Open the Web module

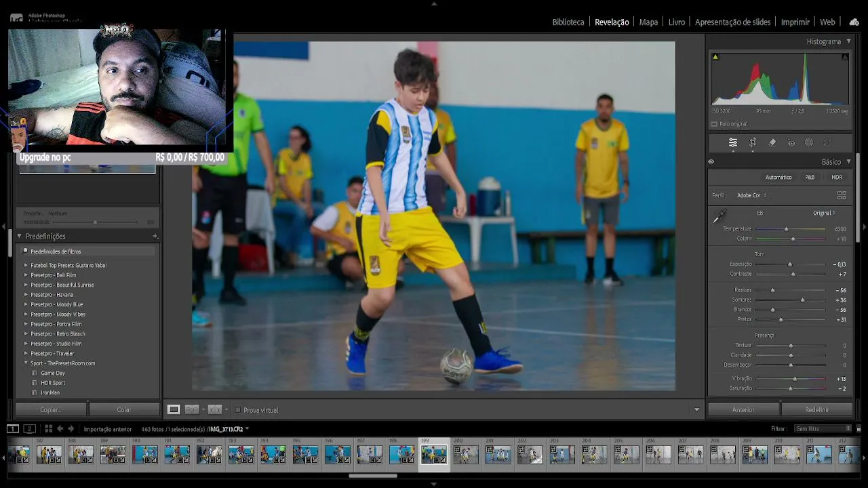(x=827, y=22)
